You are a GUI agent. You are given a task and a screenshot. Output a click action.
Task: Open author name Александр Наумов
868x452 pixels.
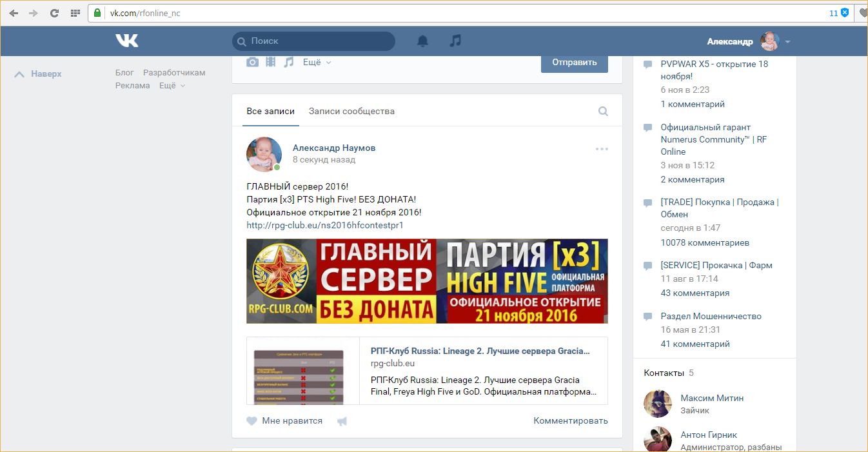(x=334, y=148)
